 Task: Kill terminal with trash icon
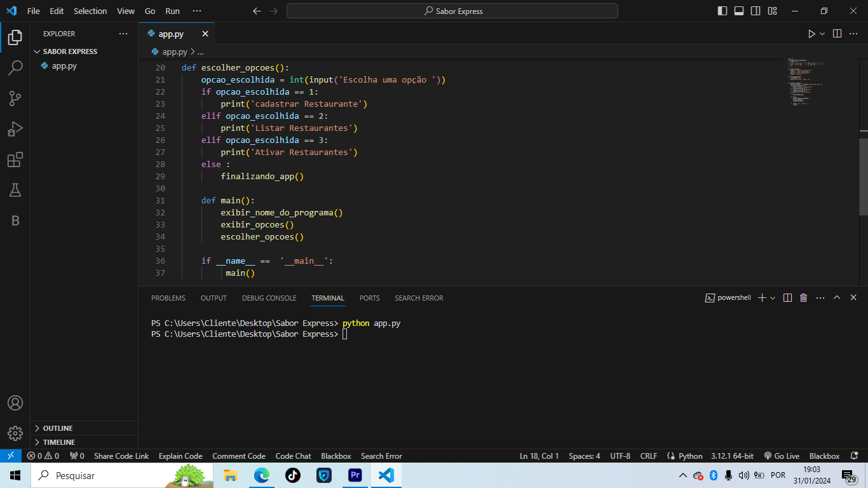(x=803, y=297)
